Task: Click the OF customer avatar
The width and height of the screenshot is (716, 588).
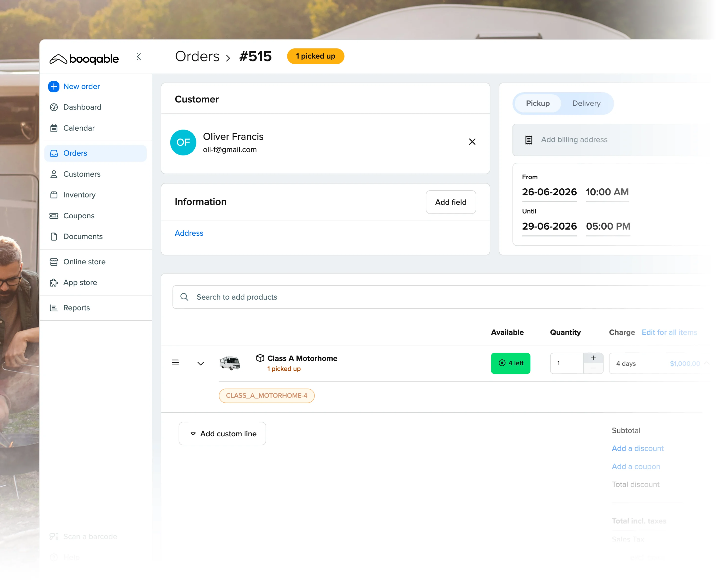Action: pyautogui.click(x=183, y=143)
